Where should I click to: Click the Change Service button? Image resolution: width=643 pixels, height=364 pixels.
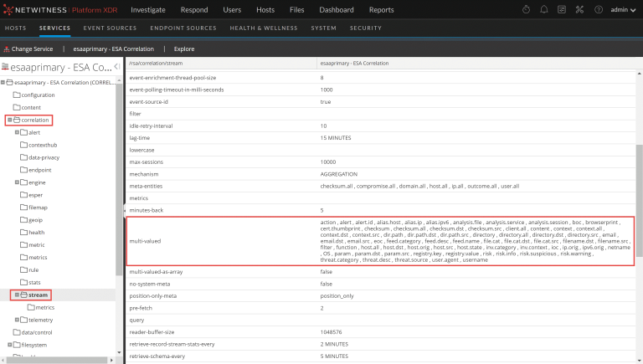(28, 49)
